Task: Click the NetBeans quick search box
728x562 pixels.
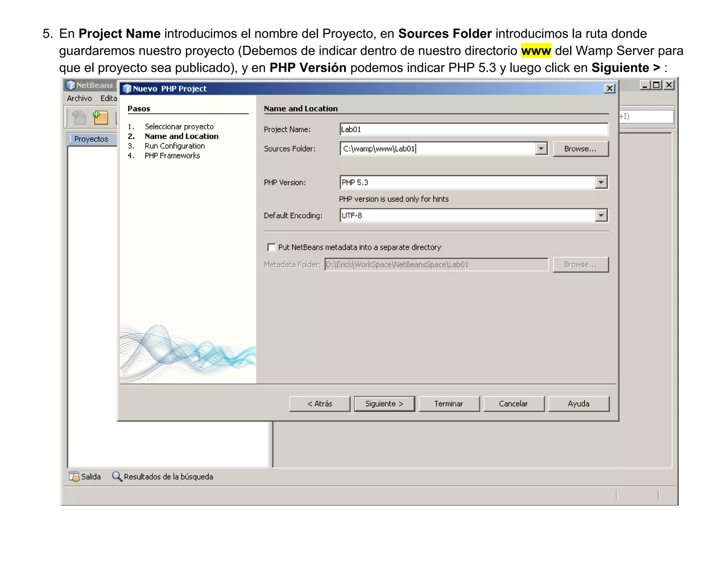Action: click(x=646, y=117)
